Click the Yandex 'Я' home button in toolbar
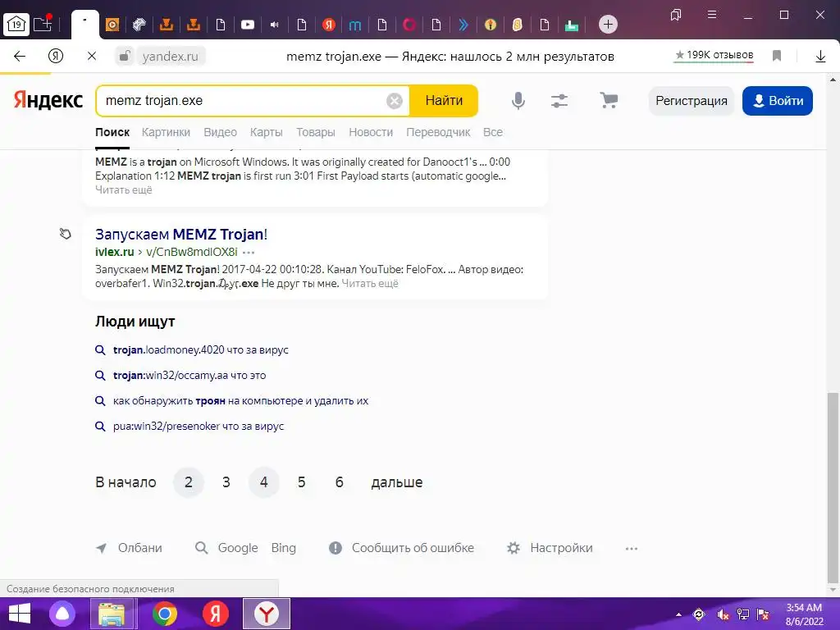This screenshot has height=630, width=840. [55, 57]
